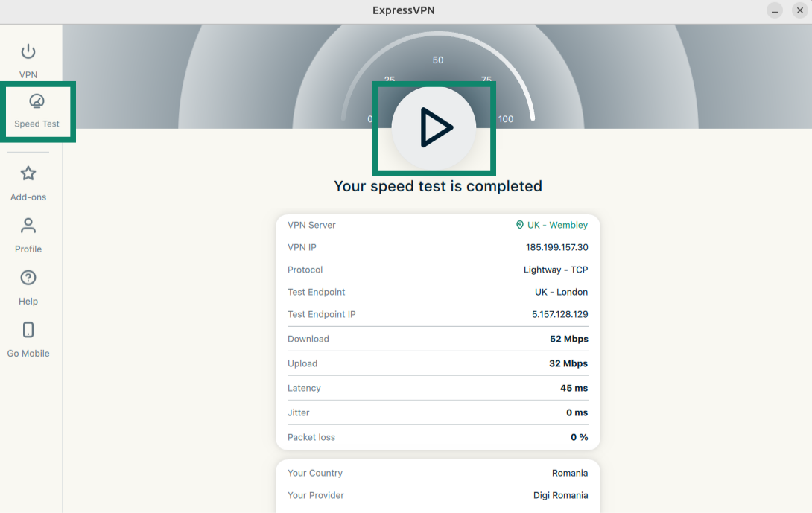Click the Go Mobile phone icon
812x513 pixels.
pos(28,330)
